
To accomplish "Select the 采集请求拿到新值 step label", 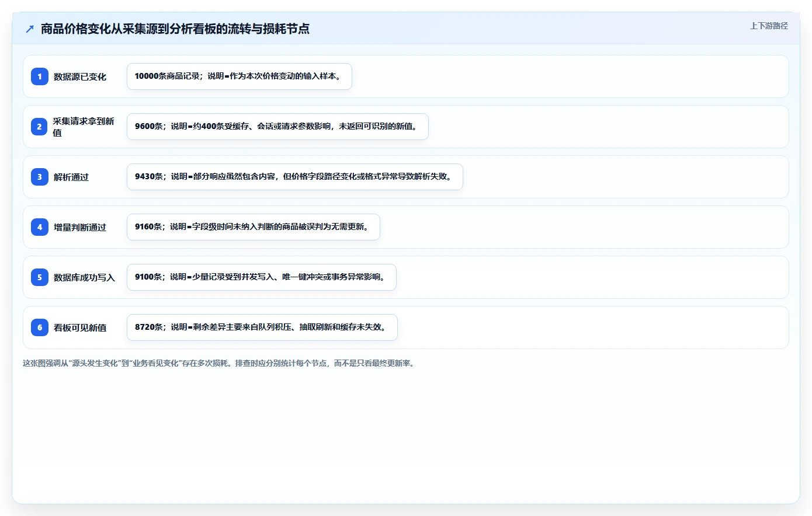I will click(84, 127).
